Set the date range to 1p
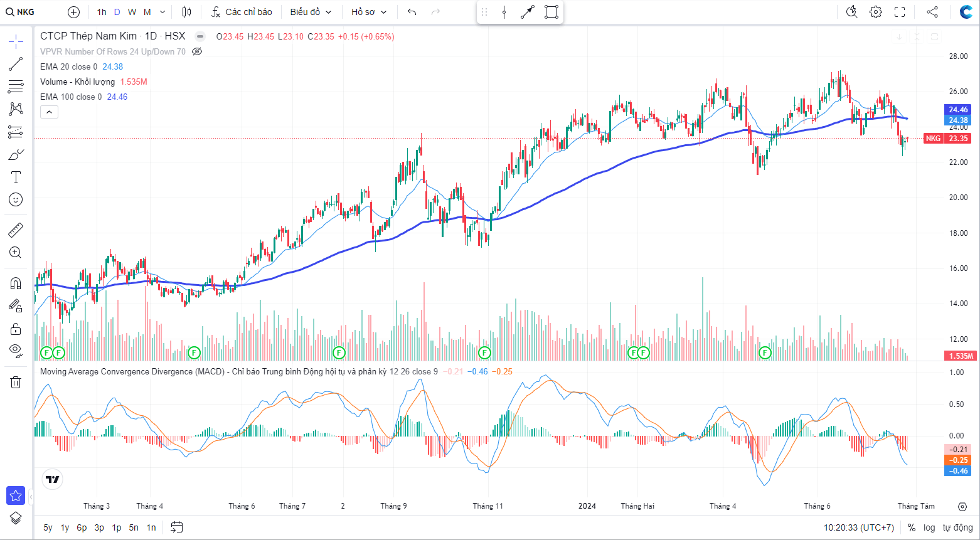This screenshot has width=980, height=540. pyautogui.click(x=116, y=527)
